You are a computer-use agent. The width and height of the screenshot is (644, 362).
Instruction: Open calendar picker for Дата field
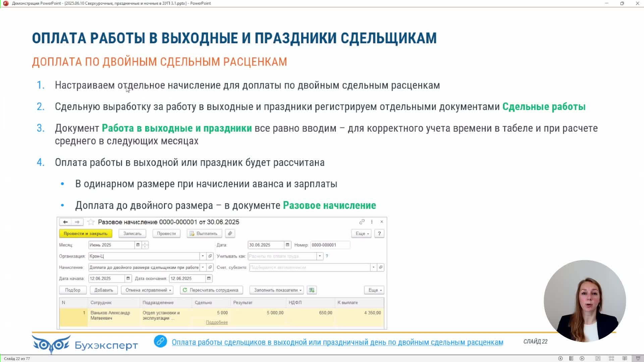point(287,245)
